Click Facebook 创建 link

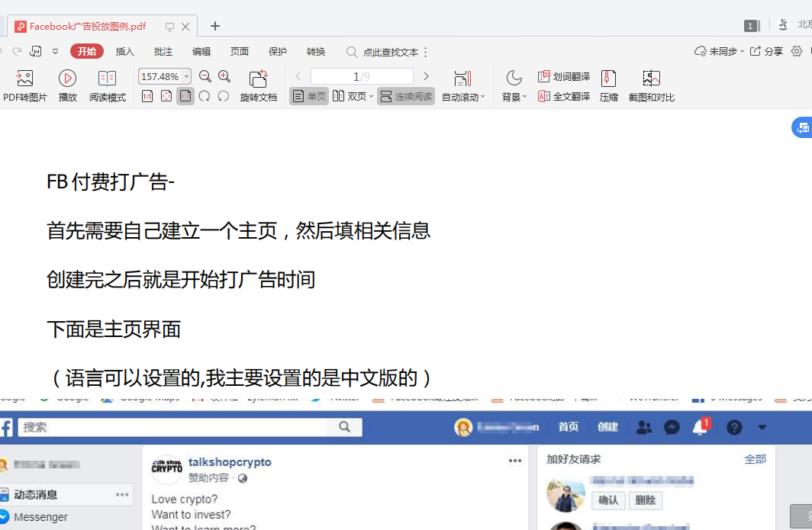607,427
